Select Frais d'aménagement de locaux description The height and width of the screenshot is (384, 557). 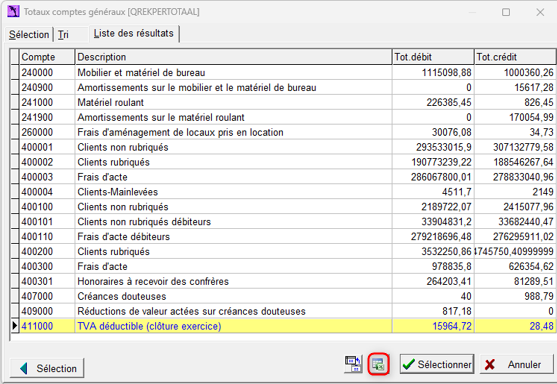pos(233,132)
